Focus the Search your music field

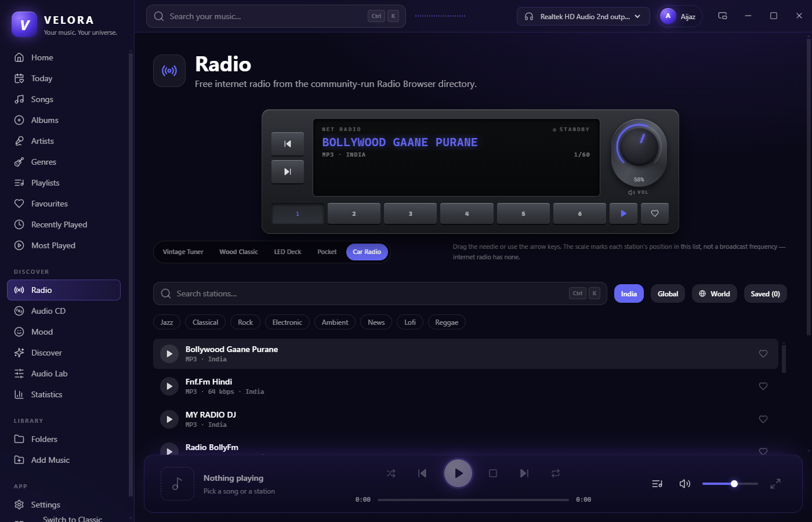click(x=276, y=16)
